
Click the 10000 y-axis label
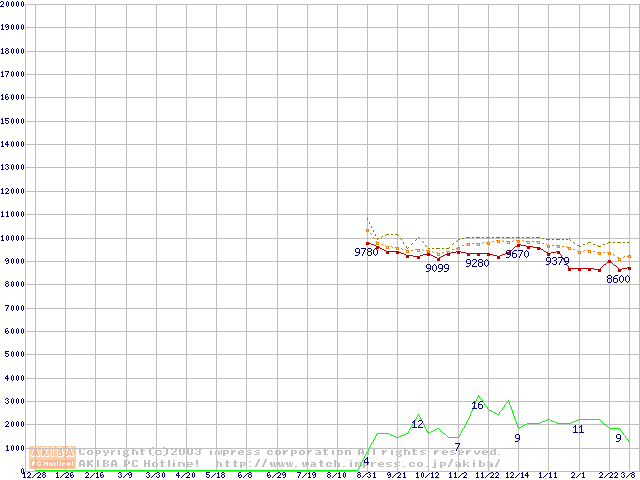point(11,238)
